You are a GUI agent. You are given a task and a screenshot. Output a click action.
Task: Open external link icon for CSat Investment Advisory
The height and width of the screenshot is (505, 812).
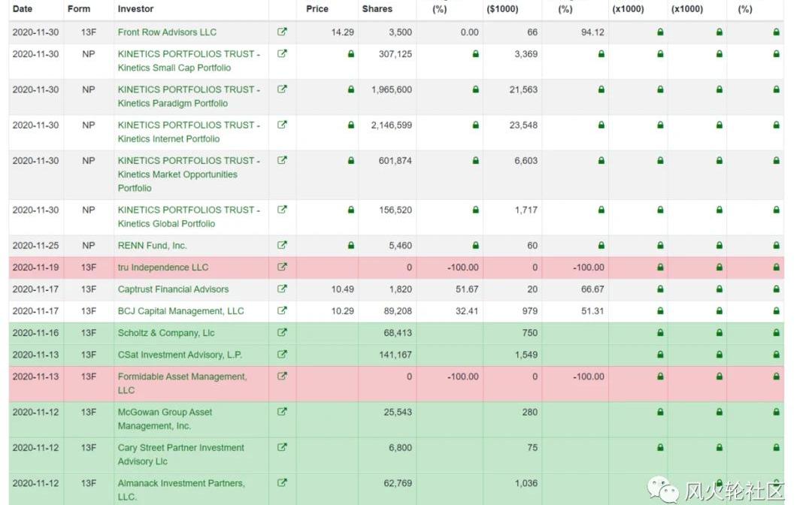coord(282,355)
